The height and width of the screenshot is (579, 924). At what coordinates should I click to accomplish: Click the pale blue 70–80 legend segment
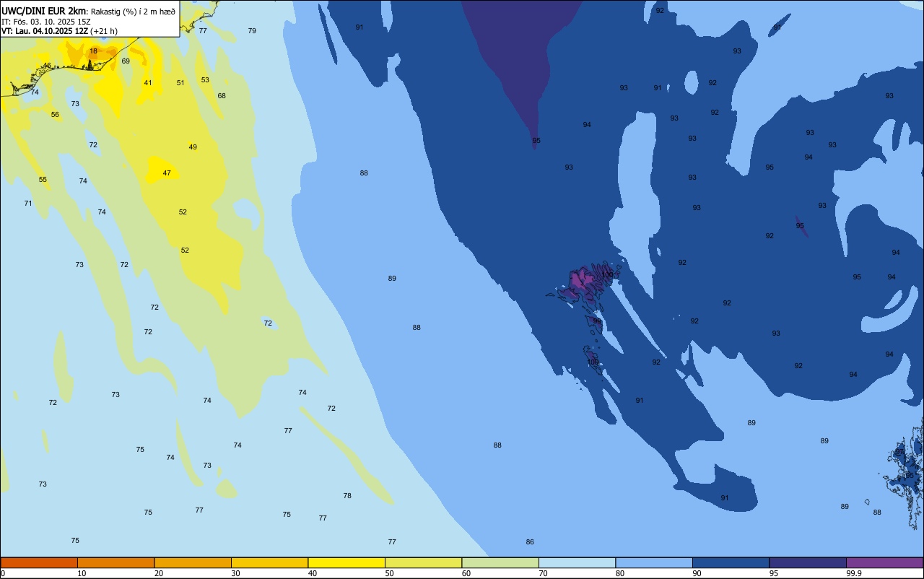tap(577, 562)
